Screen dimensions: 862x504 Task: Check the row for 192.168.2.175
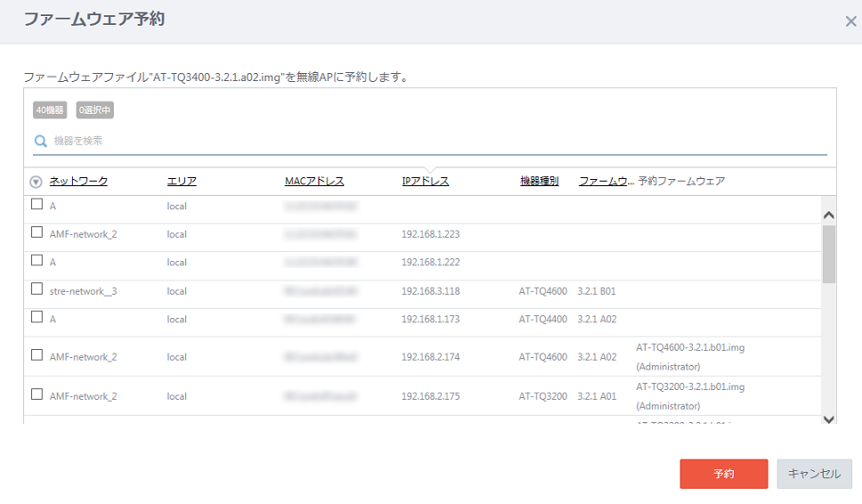point(37,394)
